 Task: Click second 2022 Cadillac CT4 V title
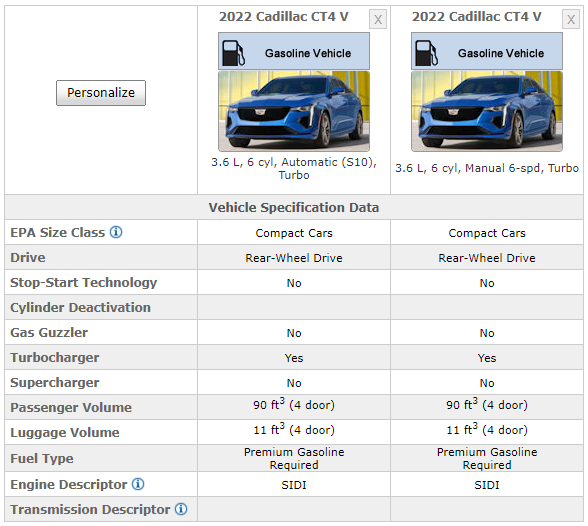476,17
